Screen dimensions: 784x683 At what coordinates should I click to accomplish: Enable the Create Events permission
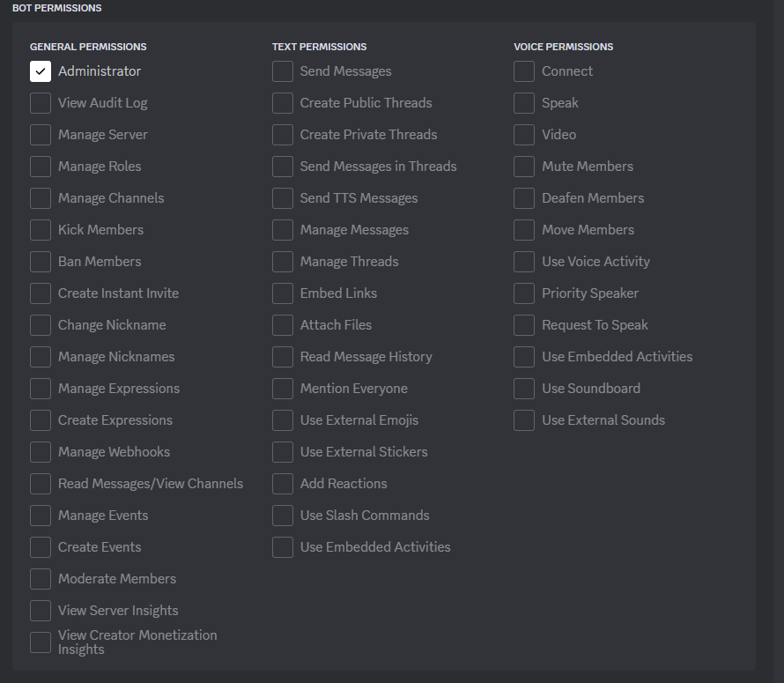click(41, 547)
